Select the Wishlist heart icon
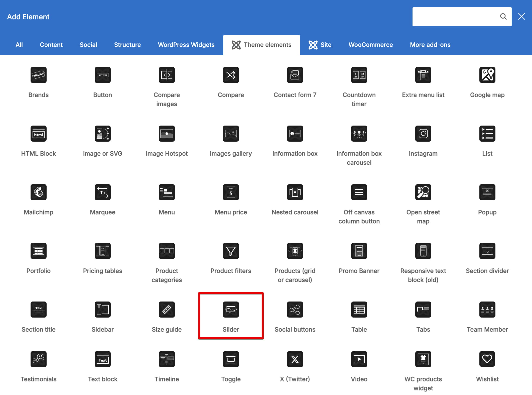The image size is (532, 395). [487, 359]
